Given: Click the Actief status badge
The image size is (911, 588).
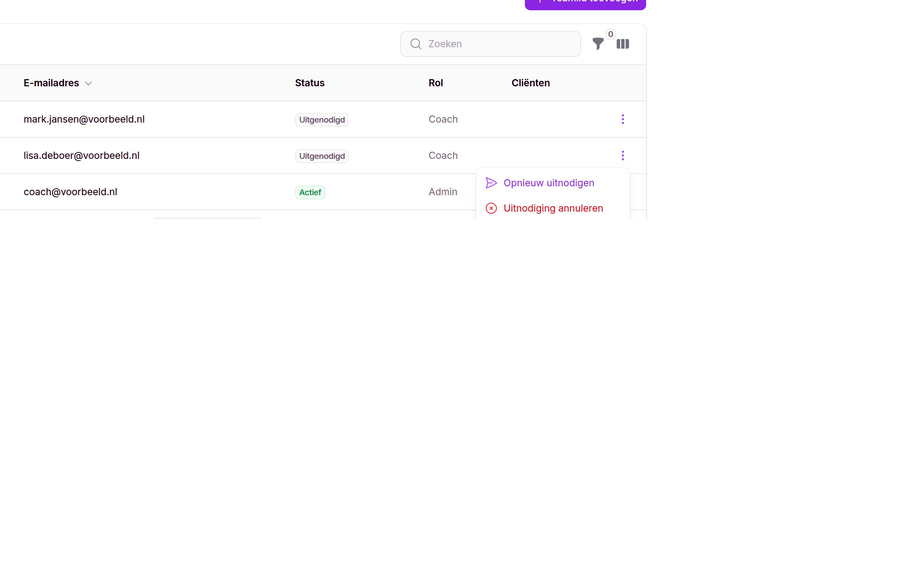Looking at the screenshot, I should [310, 192].
